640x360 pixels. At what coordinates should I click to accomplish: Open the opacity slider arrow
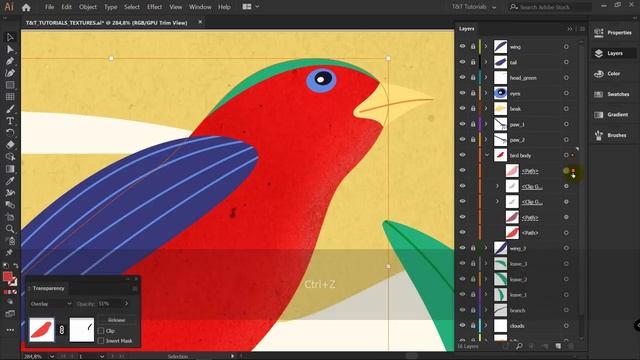tap(127, 304)
